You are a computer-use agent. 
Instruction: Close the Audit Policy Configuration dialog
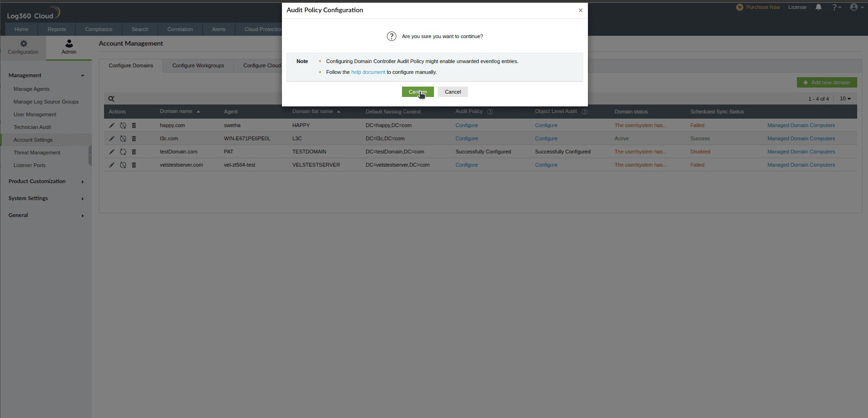point(580,10)
